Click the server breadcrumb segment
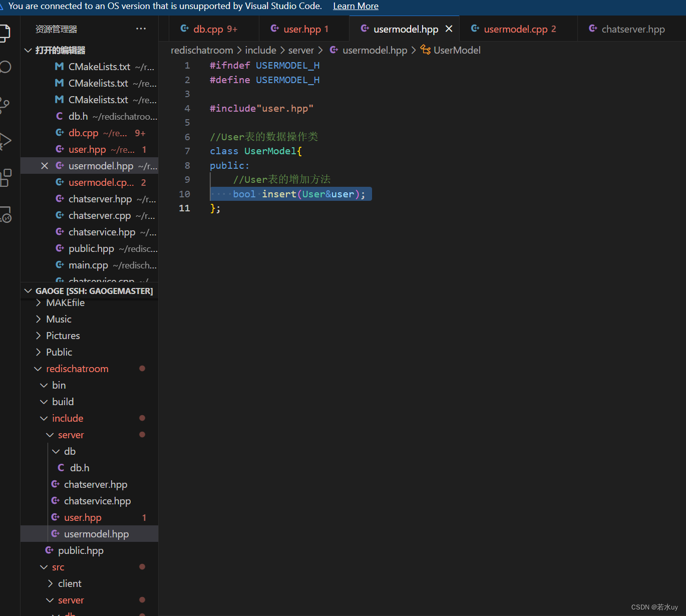Screen dimensions: 686x616 pos(301,50)
